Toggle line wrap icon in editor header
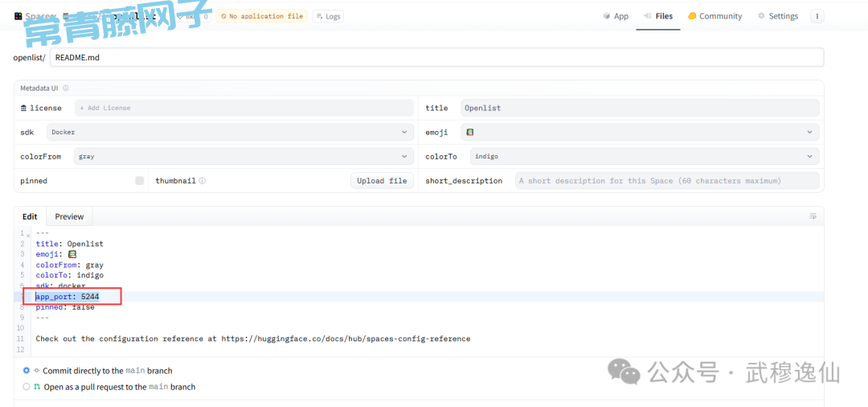This screenshot has width=868, height=407. click(813, 216)
